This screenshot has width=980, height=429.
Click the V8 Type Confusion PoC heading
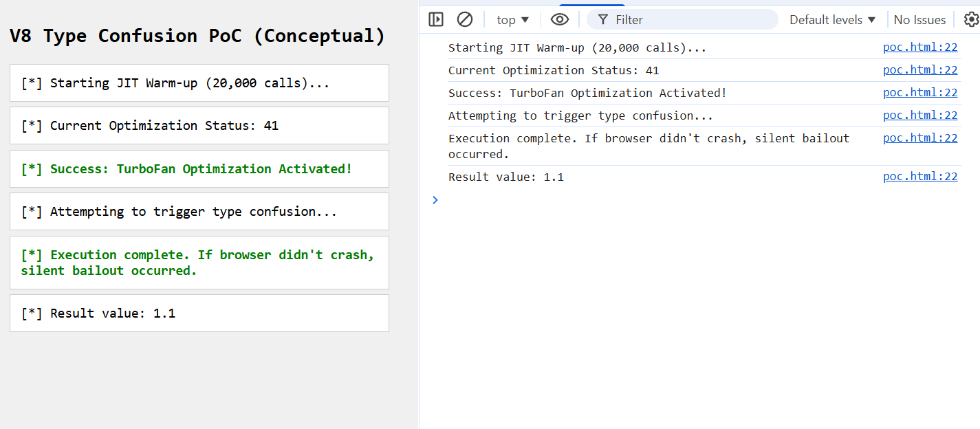pyautogui.click(x=197, y=36)
